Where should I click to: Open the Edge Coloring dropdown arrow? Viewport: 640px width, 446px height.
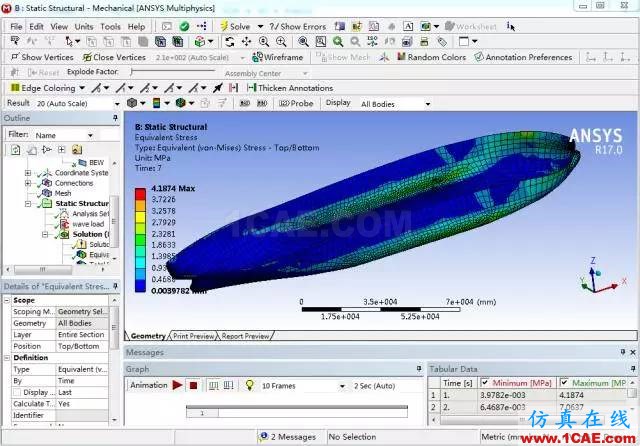tap(82, 88)
